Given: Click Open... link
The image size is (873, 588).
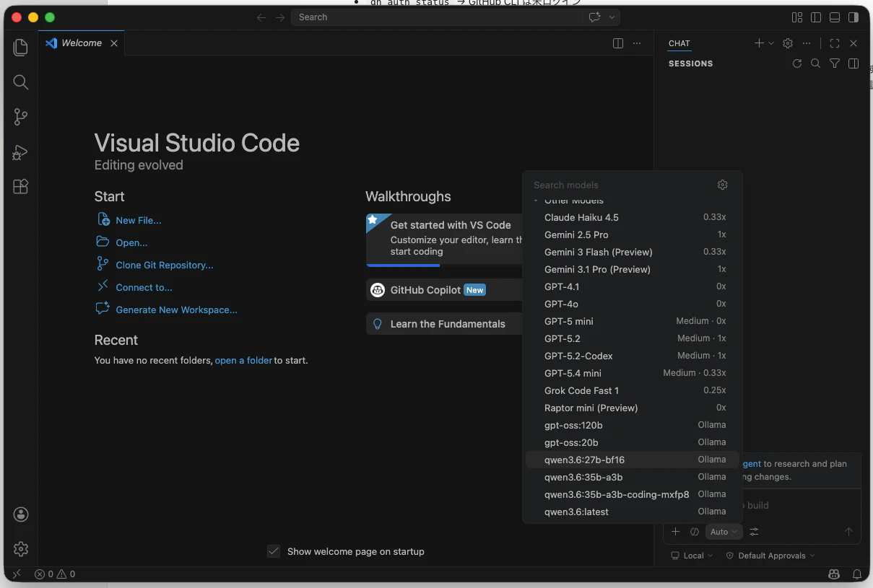Looking at the screenshot, I should [131, 242].
